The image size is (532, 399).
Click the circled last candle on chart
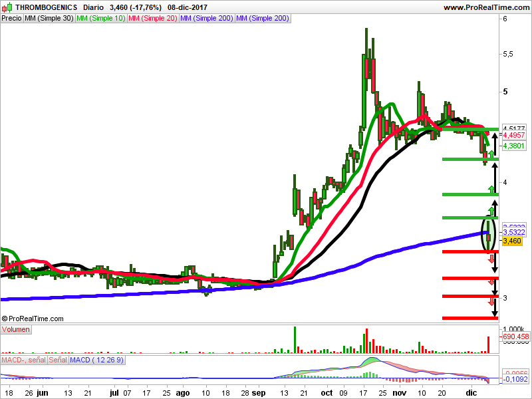[489, 234]
